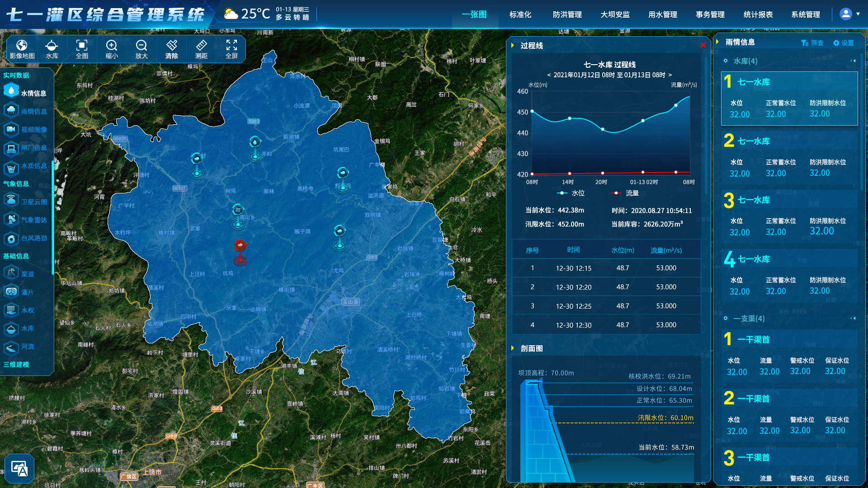Image resolution: width=868 pixels, height=488 pixels.
Task: Click the 筛查 filter button
Action: tap(812, 43)
